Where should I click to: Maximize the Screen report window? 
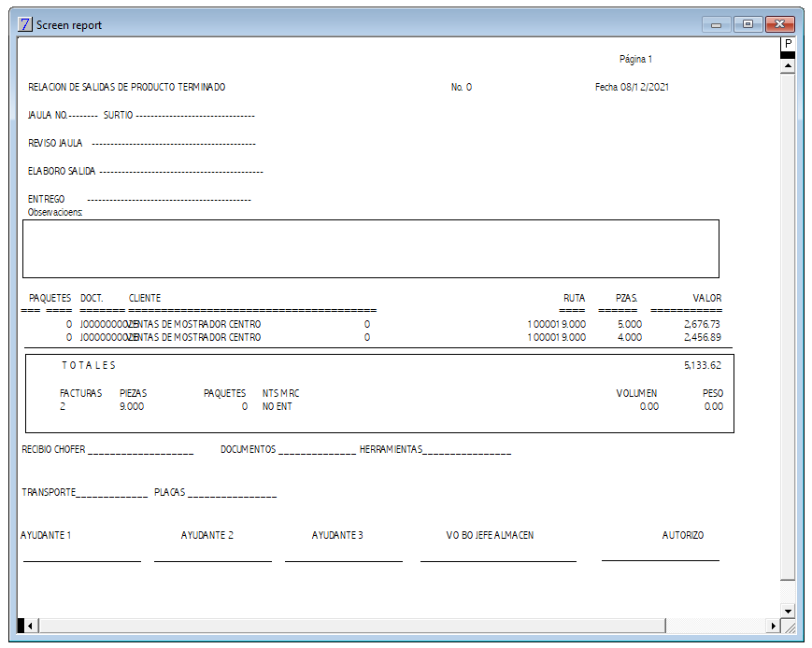tap(748, 24)
